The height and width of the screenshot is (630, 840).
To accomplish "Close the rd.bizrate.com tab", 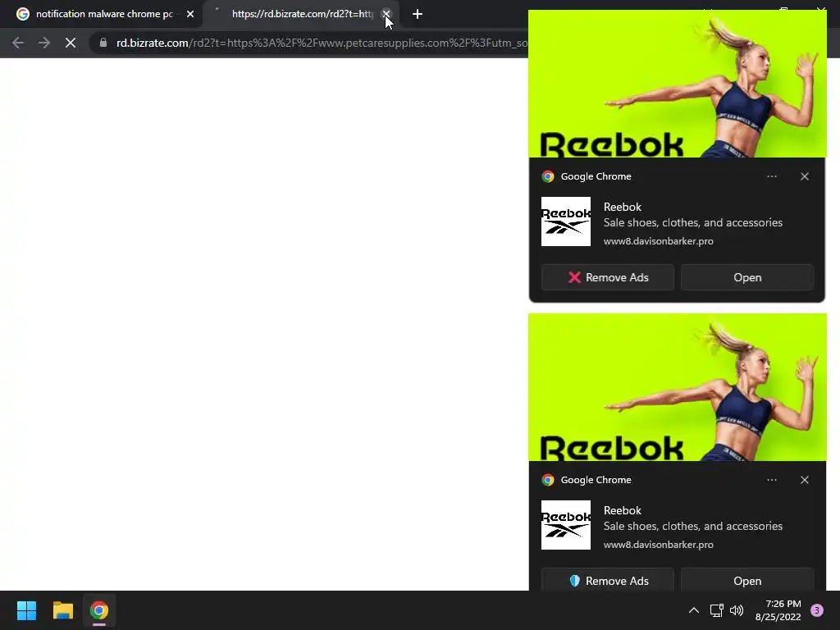I will point(386,14).
